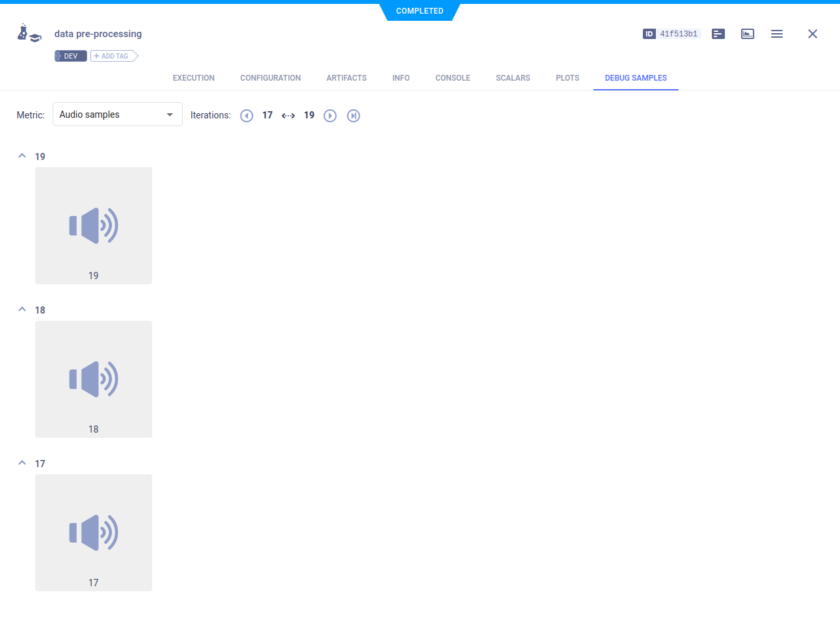The image size is (840, 618).
Task: Go to previous iterations with left arrow
Action: [247, 116]
